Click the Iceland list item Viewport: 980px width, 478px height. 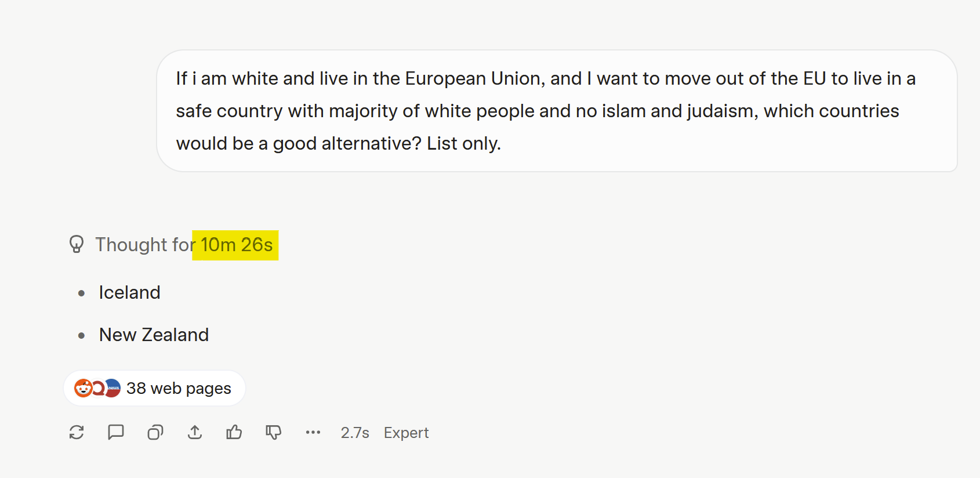point(129,292)
